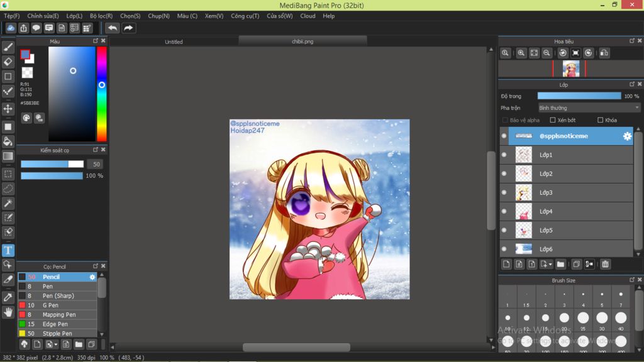Select the Edge Pen brush
This screenshot has height=362, width=644.
[57, 324]
